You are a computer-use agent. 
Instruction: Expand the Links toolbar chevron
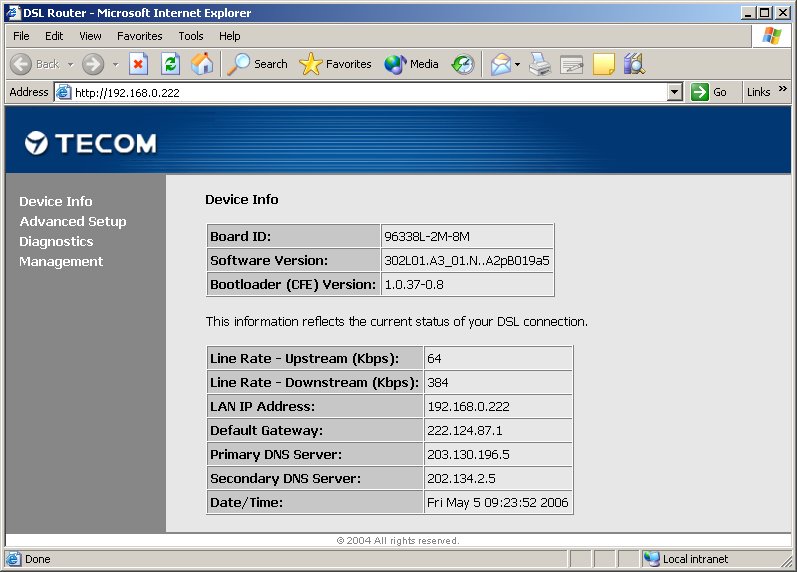point(782,91)
